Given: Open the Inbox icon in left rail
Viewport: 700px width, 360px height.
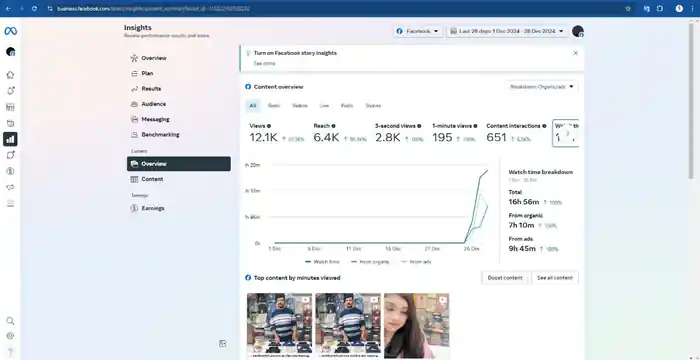Looking at the screenshot, I should (10, 123).
